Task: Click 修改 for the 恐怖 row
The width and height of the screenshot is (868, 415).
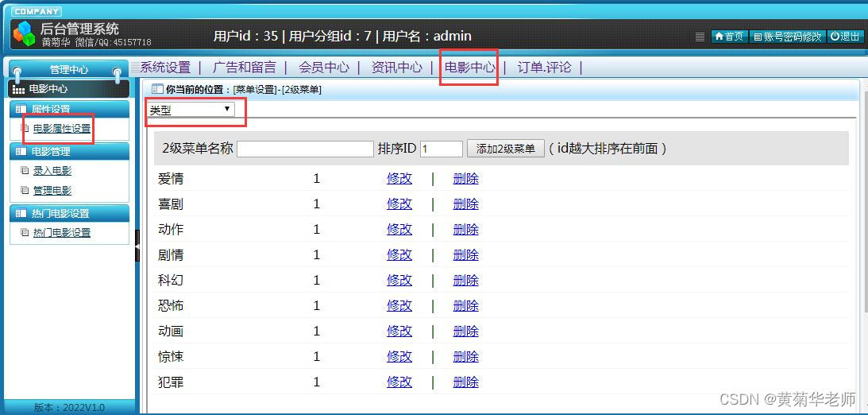Action: coord(399,306)
